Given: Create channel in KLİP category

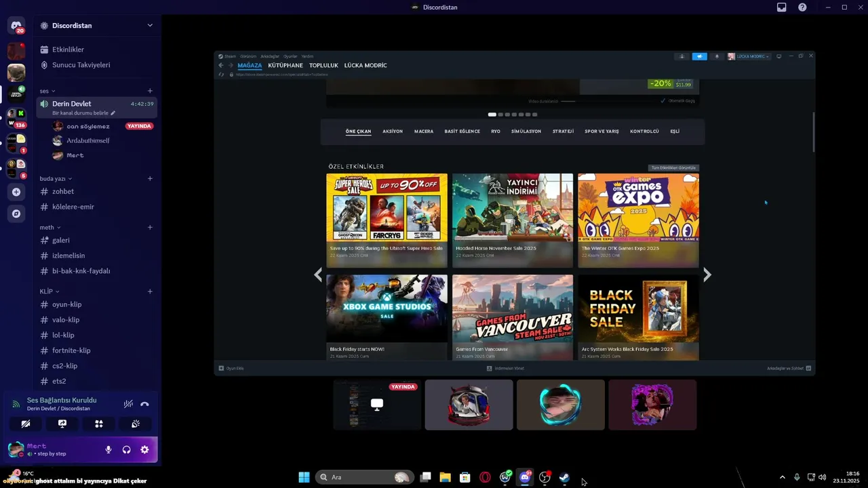Looking at the screenshot, I should 150,291.
